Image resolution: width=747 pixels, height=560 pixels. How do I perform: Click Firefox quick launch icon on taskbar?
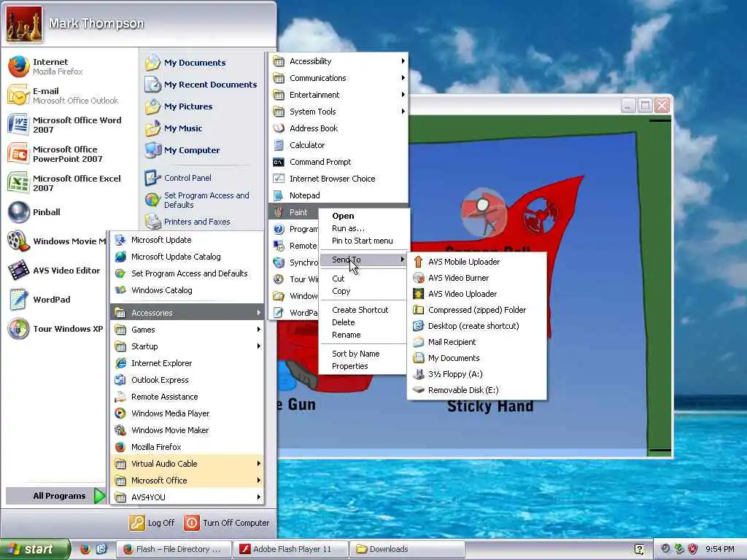(85, 549)
